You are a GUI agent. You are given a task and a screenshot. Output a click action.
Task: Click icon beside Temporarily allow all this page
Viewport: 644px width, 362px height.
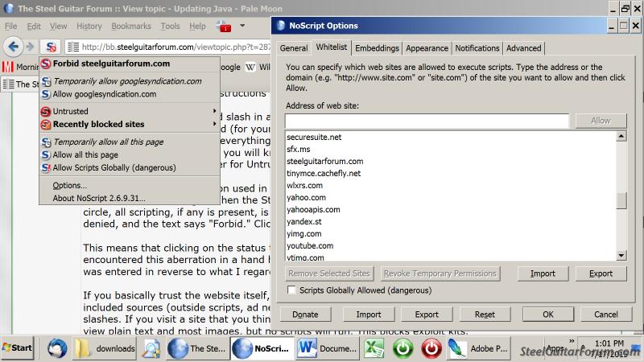point(46,142)
